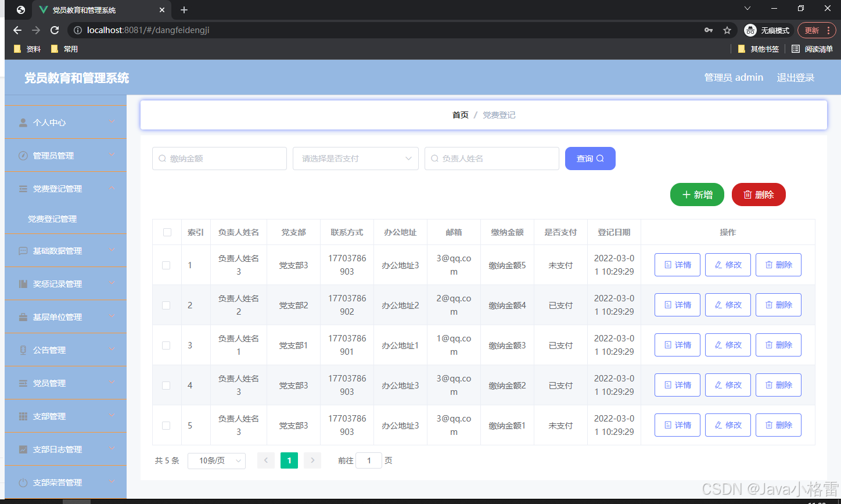Click the 公告管理 phone icon
Viewport: 841px width, 504px height.
point(23,350)
